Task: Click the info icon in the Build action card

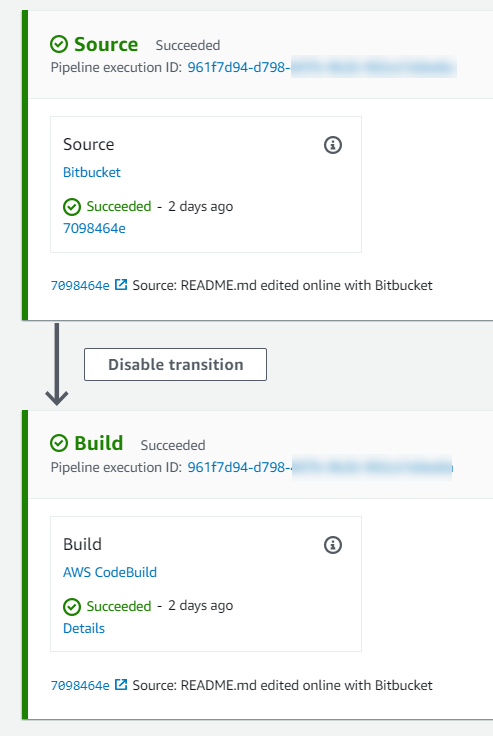Action: (x=333, y=544)
